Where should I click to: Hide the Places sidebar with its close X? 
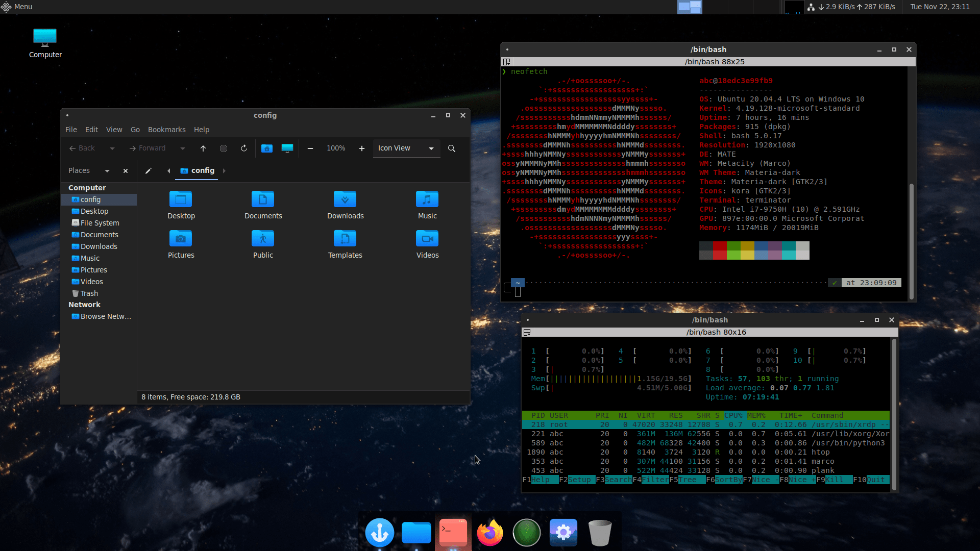click(x=125, y=170)
